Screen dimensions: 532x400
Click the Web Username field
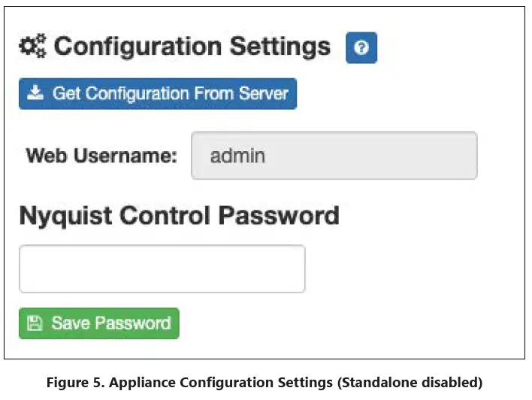point(334,156)
